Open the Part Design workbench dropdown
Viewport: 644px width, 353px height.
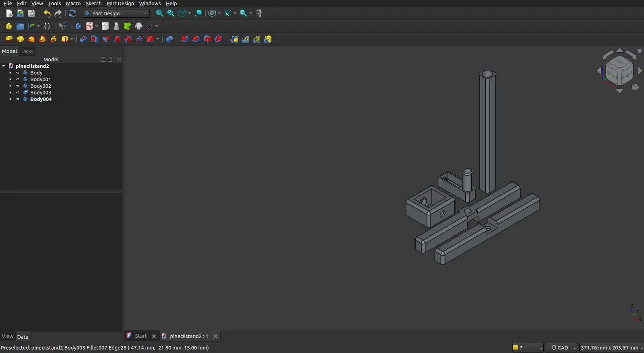tap(116, 13)
